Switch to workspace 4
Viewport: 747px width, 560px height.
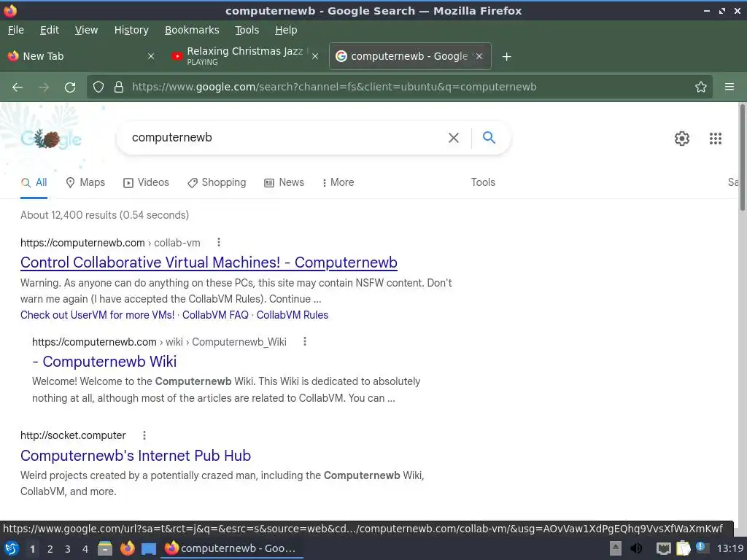(85, 549)
